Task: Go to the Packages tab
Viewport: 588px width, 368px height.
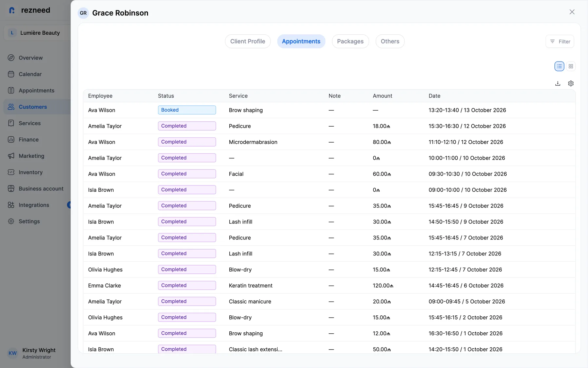Action: (350, 41)
